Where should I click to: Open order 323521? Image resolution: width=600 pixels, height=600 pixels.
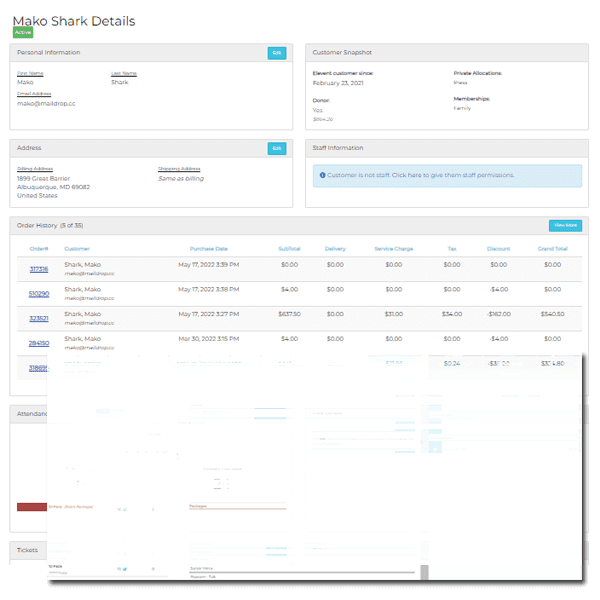(x=39, y=318)
